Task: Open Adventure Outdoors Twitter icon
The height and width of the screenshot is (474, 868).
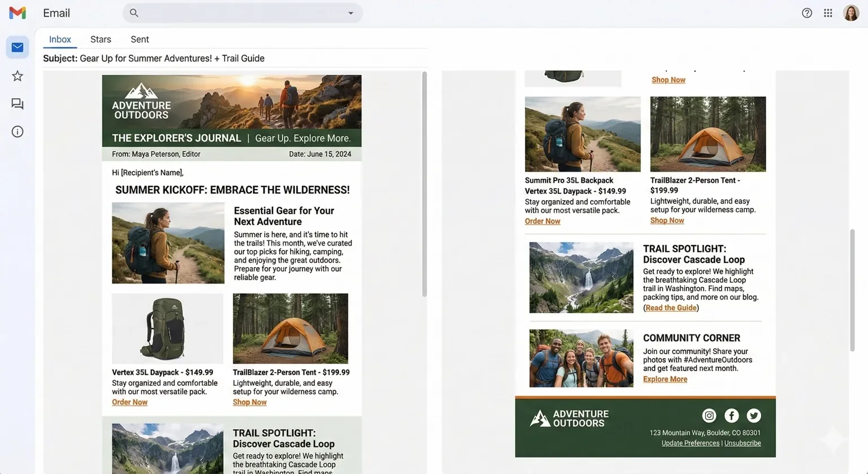Action: 753,415
